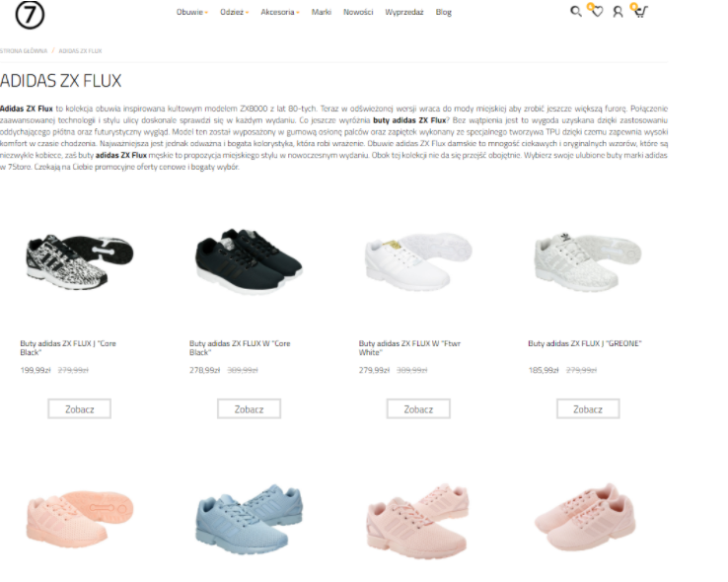This screenshot has width=728, height=582.
Task: Open the search magnifier icon
Action: click(x=576, y=12)
